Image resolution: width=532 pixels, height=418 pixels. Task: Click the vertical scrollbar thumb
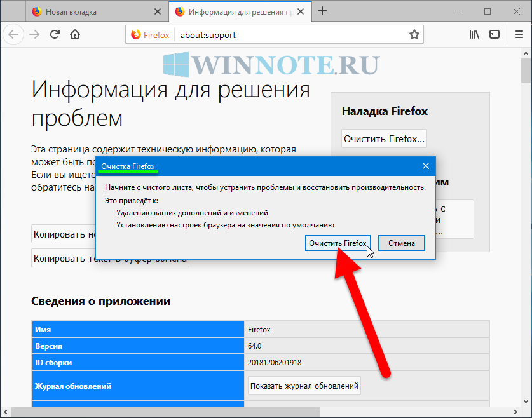(526, 71)
